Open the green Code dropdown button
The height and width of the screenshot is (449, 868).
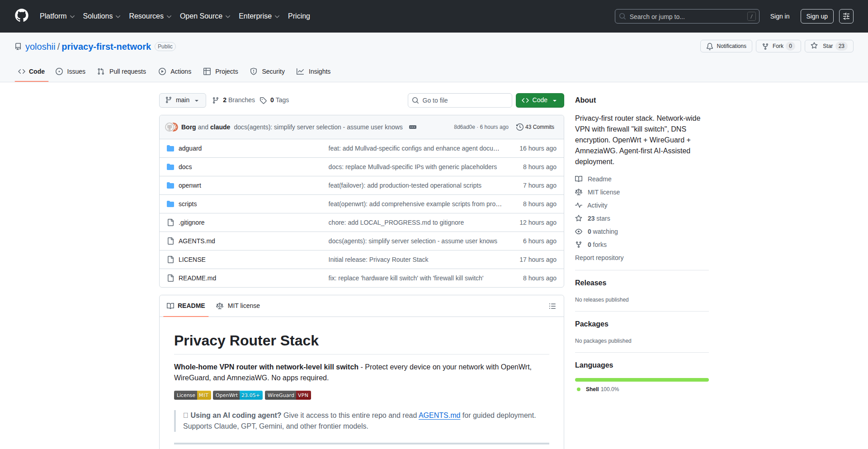pyautogui.click(x=540, y=100)
